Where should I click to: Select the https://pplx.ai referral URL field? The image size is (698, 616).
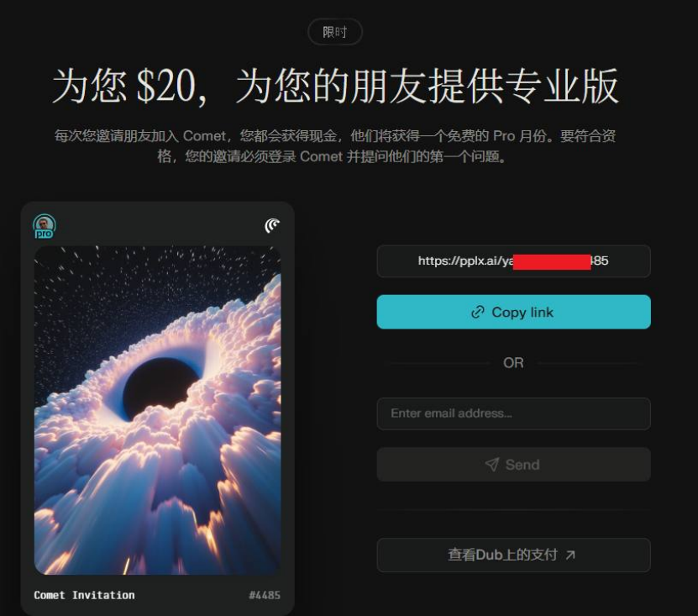(x=514, y=261)
